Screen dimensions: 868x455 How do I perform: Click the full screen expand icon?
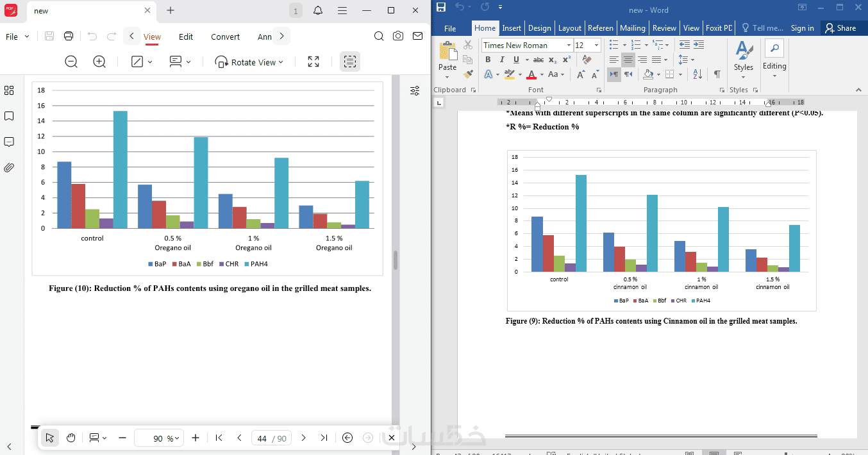pos(313,62)
